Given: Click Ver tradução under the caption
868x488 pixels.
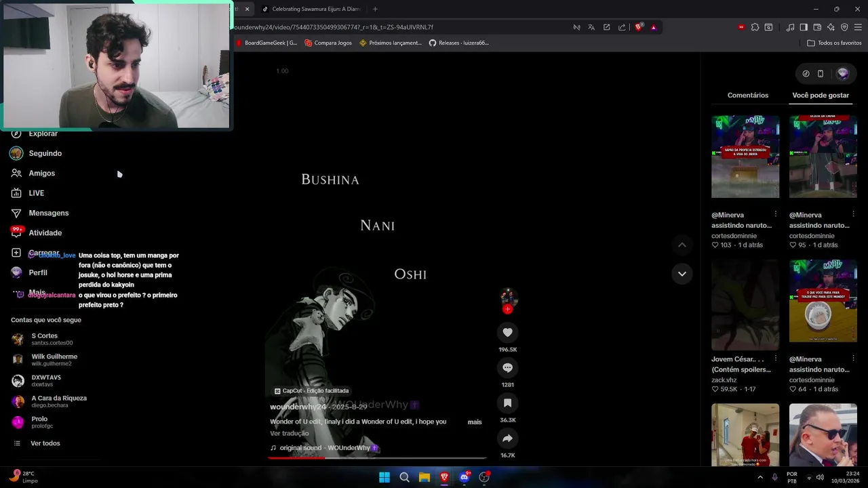Looking at the screenshot, I should point(290,433).
